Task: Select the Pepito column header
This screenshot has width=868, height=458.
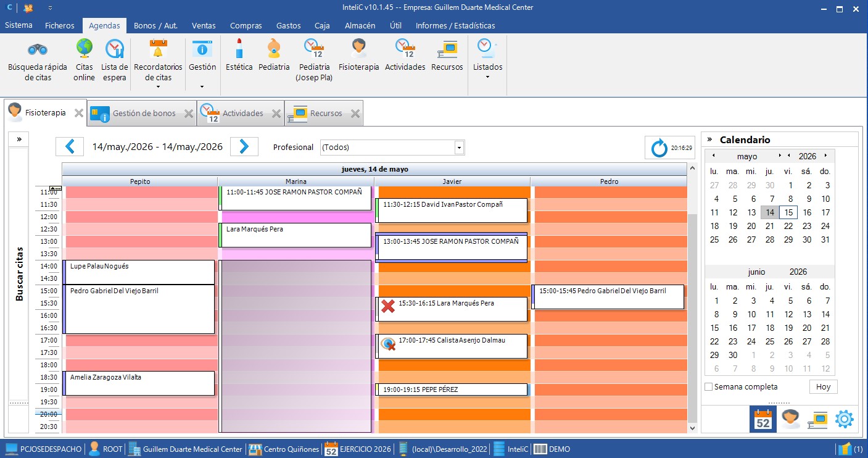Action: (140, 181)
